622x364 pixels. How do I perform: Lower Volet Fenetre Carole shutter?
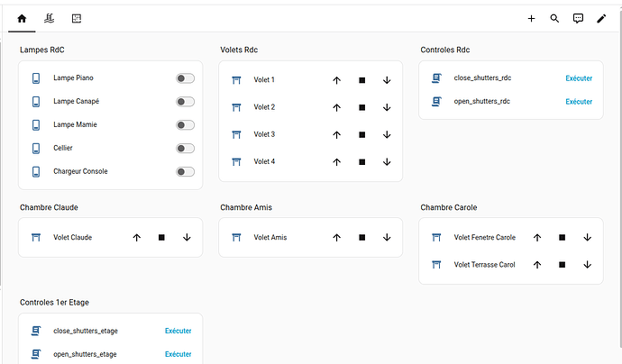coord(588,238)
